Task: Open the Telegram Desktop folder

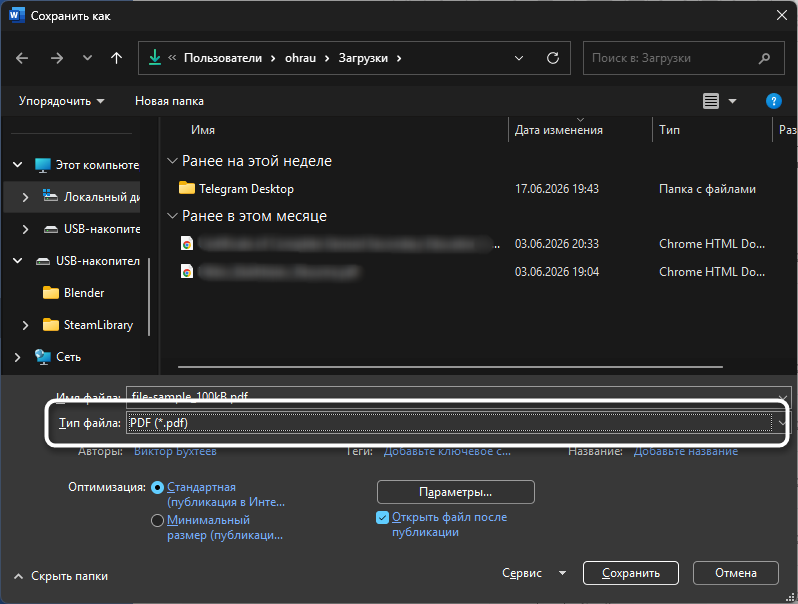Action: [246, 189]
